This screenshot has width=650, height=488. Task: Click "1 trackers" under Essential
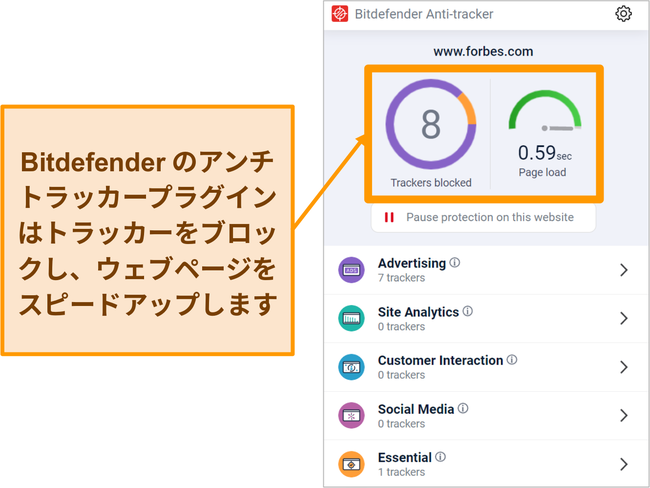(x=401, y=472)
